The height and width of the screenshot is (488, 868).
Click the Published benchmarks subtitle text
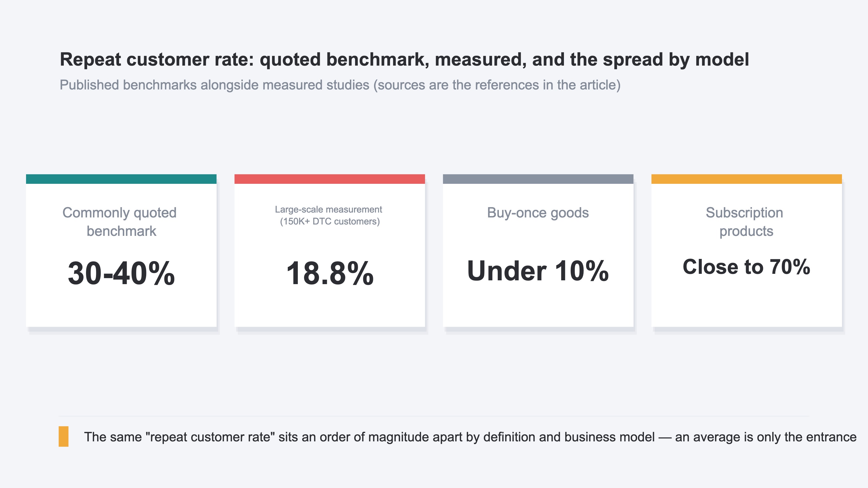pyautogui.click(x=340, y=85)
